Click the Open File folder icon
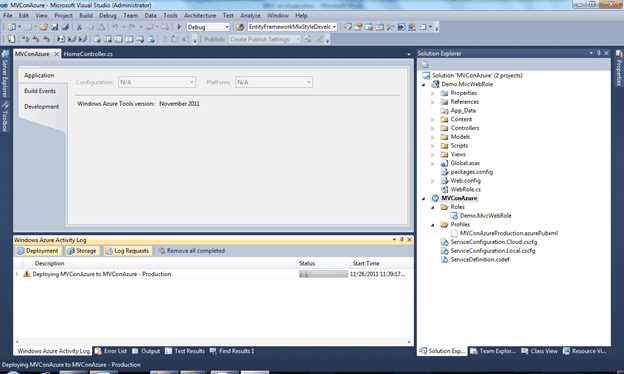 (x=44, y=27)
